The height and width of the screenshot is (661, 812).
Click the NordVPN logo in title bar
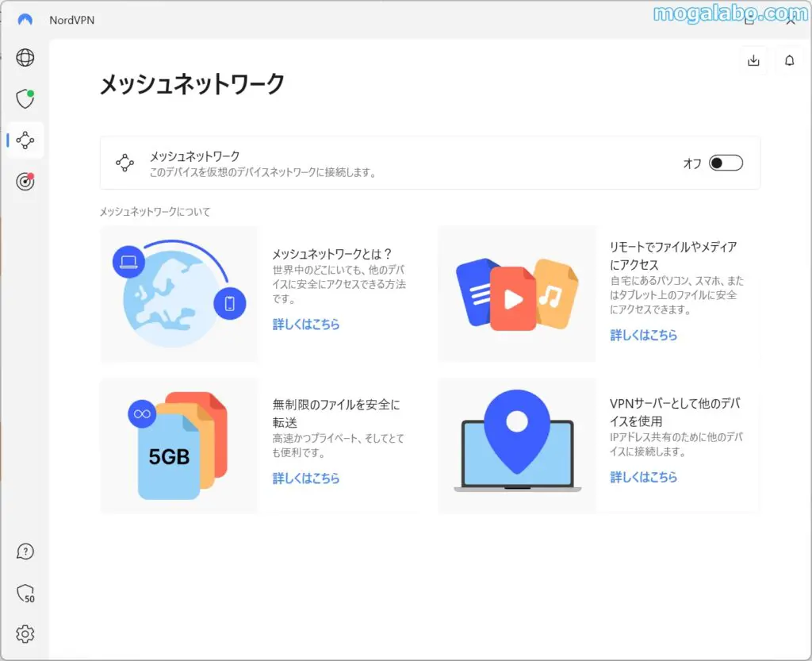pyautogui.click(x=25, y=19)
